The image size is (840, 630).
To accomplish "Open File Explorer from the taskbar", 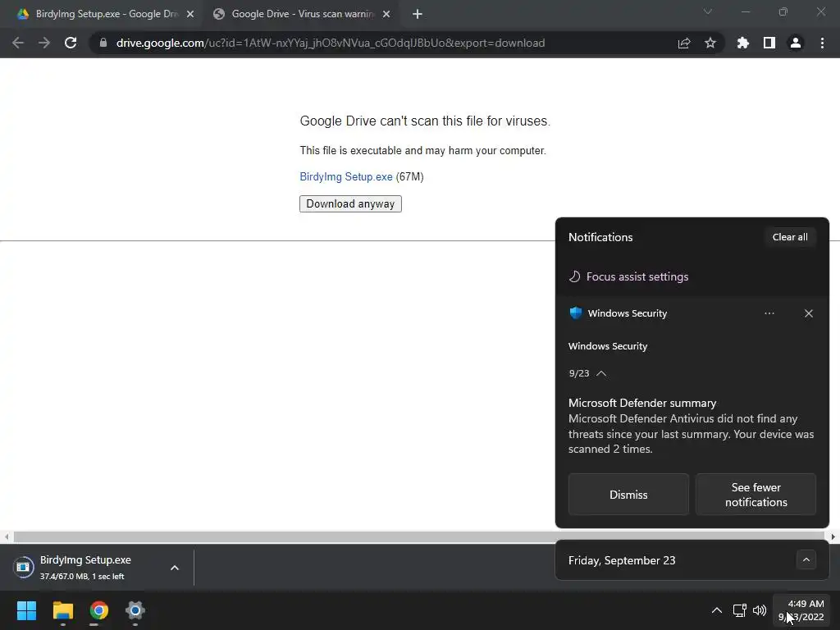I will point(62,610).
